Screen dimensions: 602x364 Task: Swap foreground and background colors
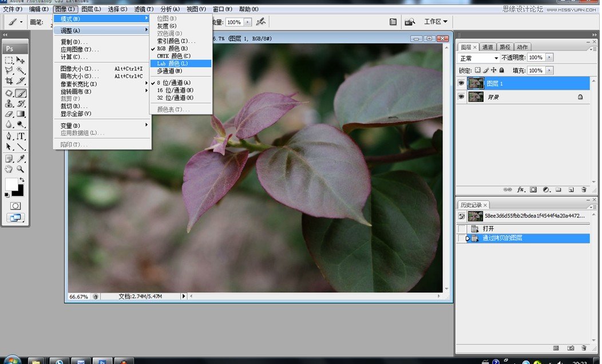(x=22, y=180)
